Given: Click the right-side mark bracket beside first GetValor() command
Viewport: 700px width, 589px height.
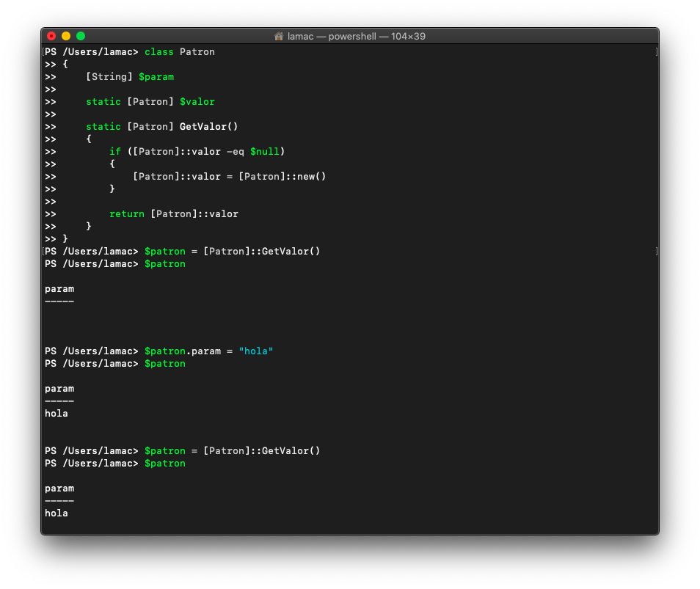Looking at the screenshot, I should tap(656, 252).
